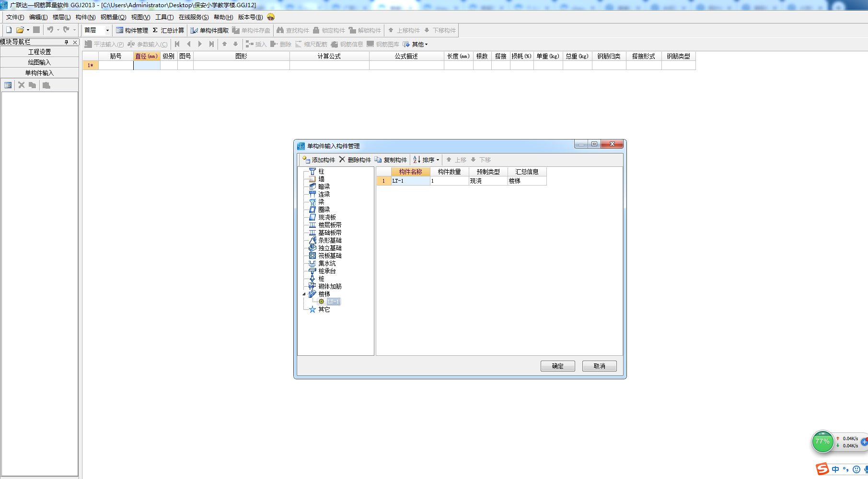The image size is (868, 479).
Task: Open the 钢筋量(Q) menu
Action: (114, 17)
